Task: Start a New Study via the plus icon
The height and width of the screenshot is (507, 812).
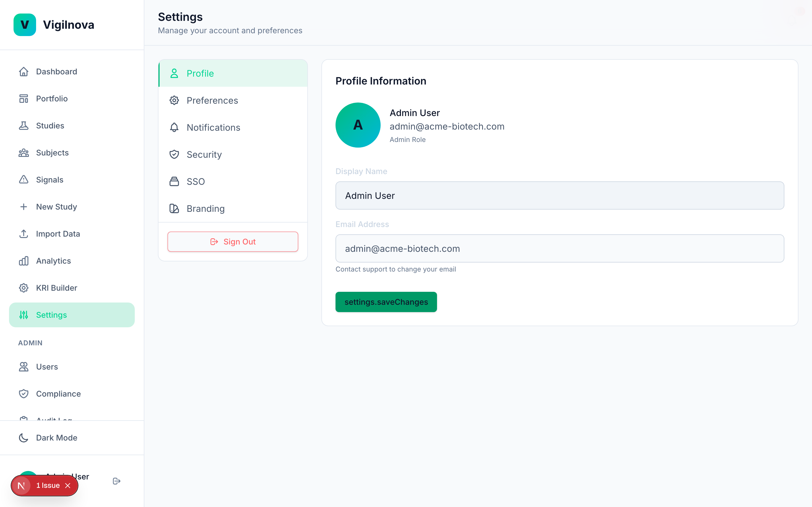Action: pos(23,206)
